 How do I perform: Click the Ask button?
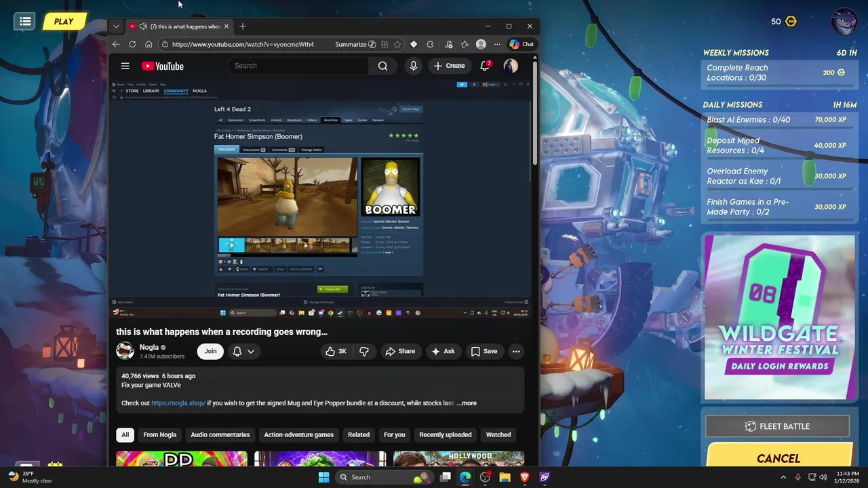click(x=443, y=351)
